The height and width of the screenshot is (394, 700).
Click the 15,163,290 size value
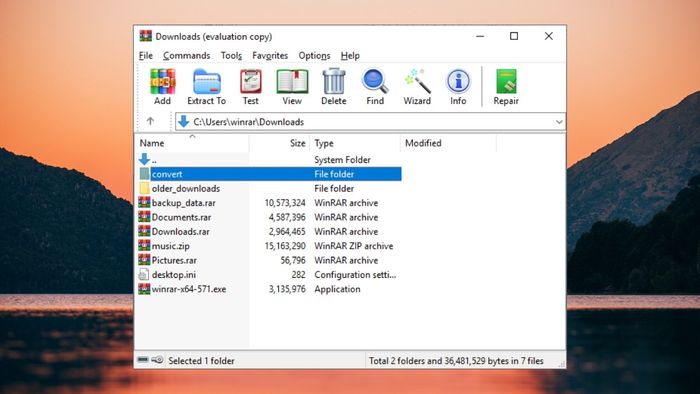285,245
